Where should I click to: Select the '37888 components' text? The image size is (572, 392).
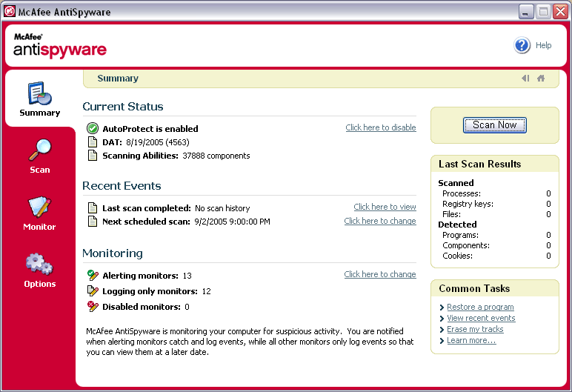pos(216,156)
